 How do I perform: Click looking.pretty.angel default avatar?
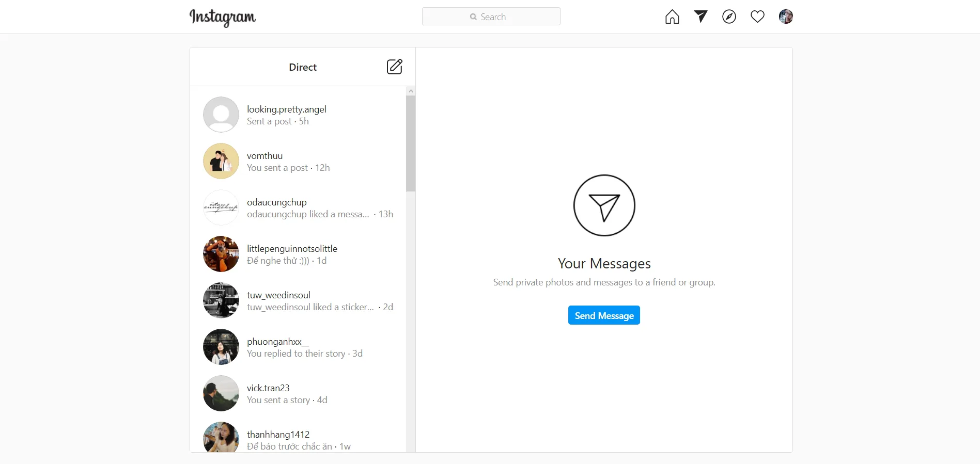(x=221, y=115)
